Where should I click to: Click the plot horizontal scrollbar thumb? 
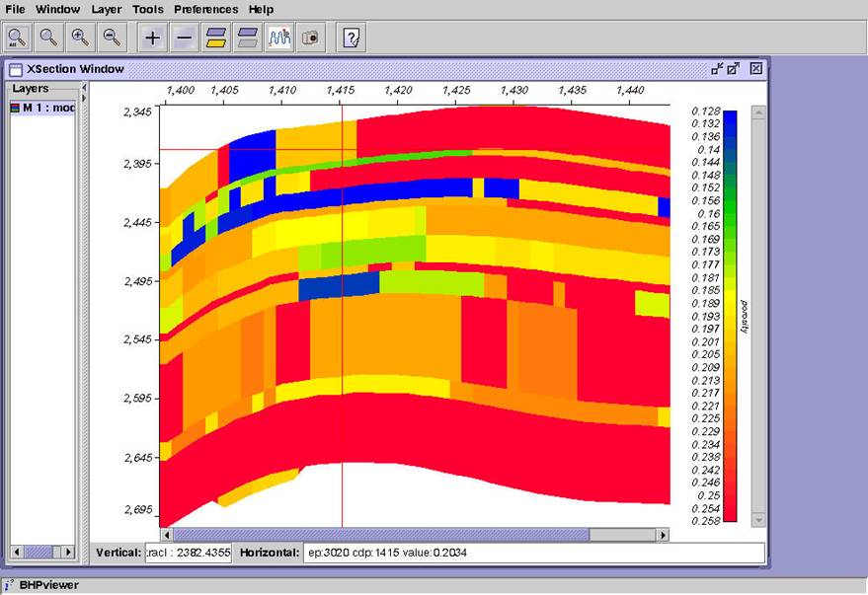click(381, 535)
